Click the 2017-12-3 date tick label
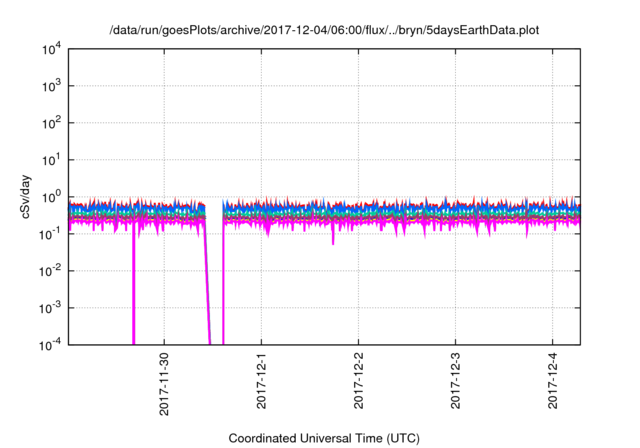640x448 pixels. tap(456, 381)
